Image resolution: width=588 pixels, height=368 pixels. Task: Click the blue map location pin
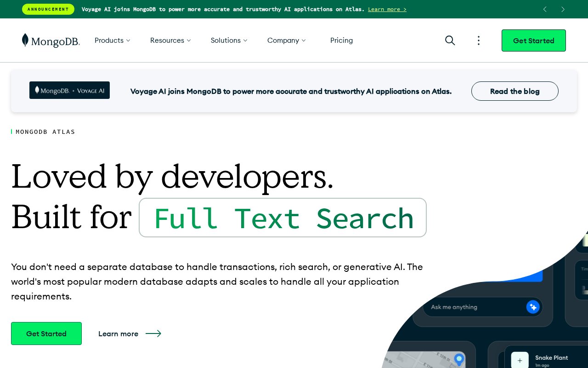[x=459, y=360]
